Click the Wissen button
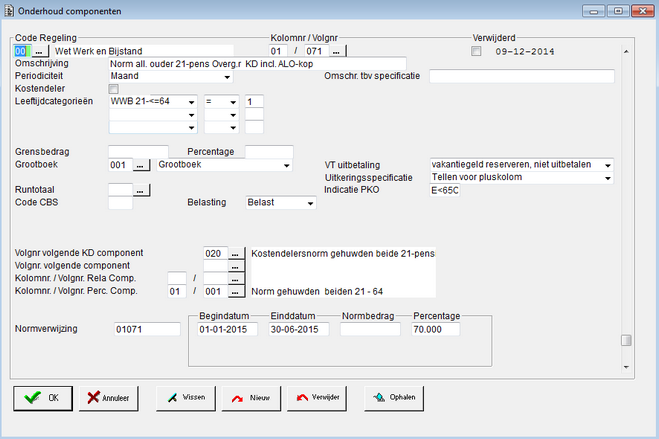Screen dimensions: 659x439 (x=186, y=398)
